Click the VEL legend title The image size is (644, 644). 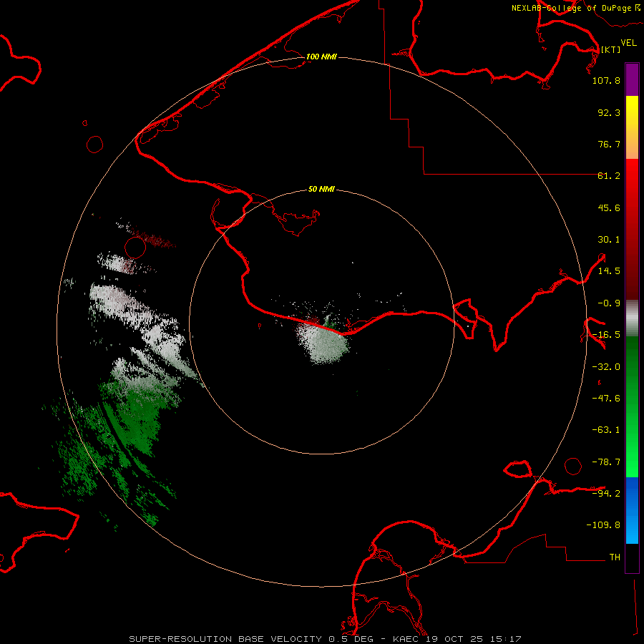pyautogui.click(x=628, y=43)
